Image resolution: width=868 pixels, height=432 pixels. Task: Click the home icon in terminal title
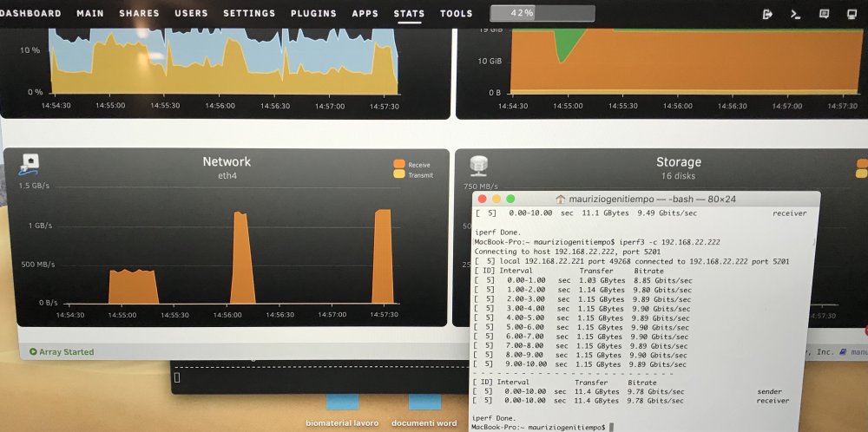(560, 200)
